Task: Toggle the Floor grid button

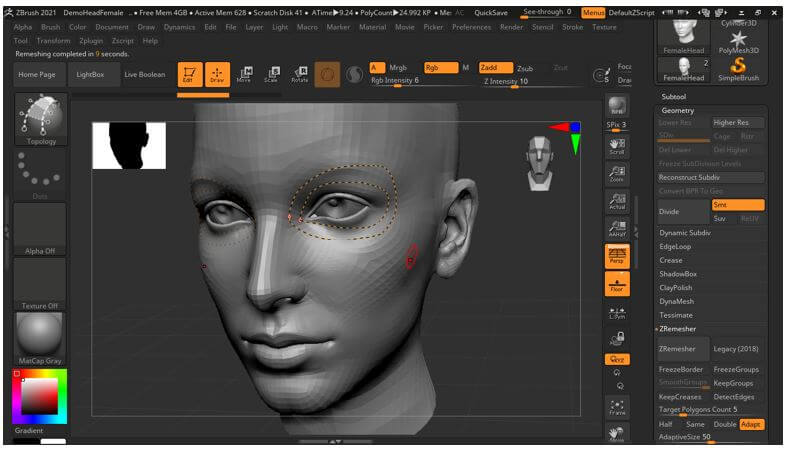Action: tap(617, 284)
